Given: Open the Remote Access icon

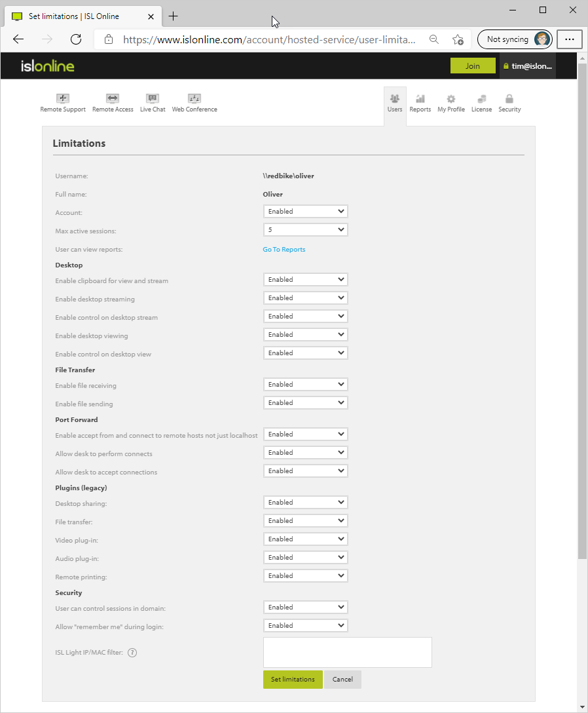Looking at the screenshot, I should coord(113,99).
